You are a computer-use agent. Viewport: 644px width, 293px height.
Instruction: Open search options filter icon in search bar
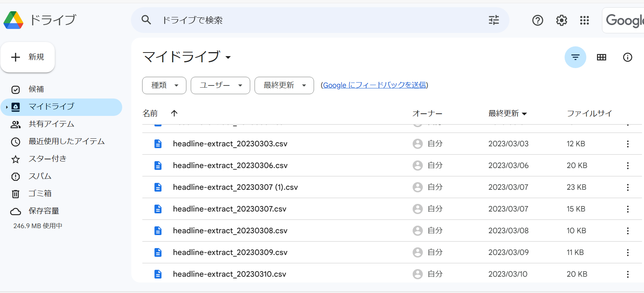pyautogui.click(x=494, y=20)
